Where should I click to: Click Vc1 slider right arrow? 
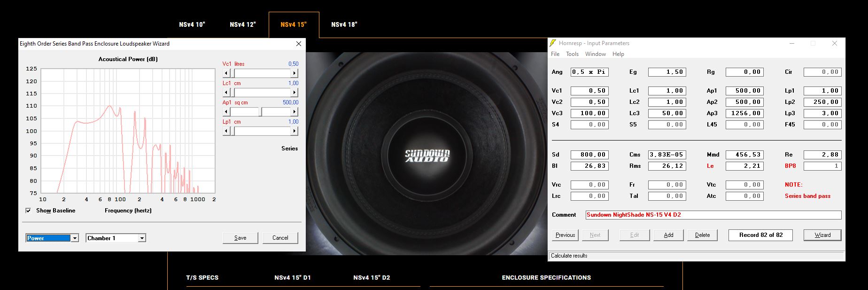[294, 73]
